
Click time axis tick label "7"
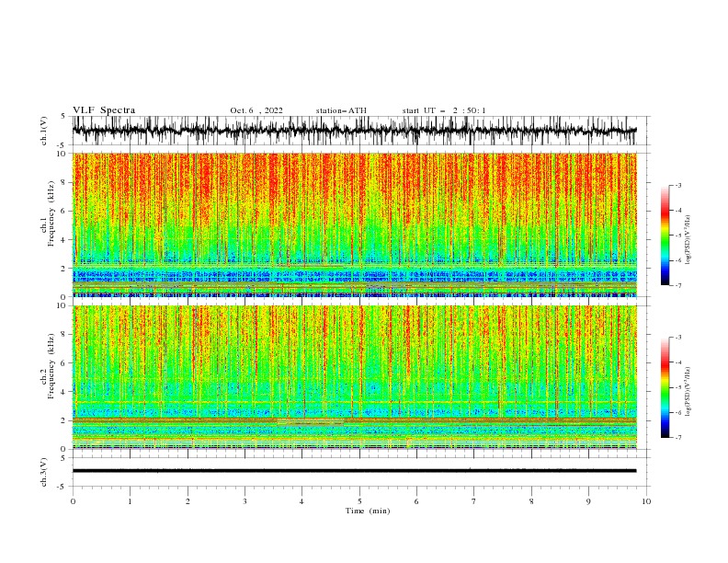(x=474, y=501)
